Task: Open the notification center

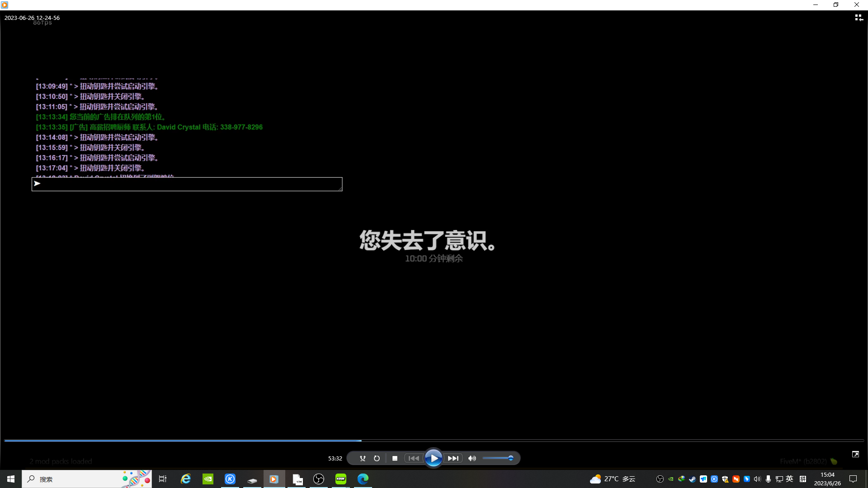Action: [853, 479]
